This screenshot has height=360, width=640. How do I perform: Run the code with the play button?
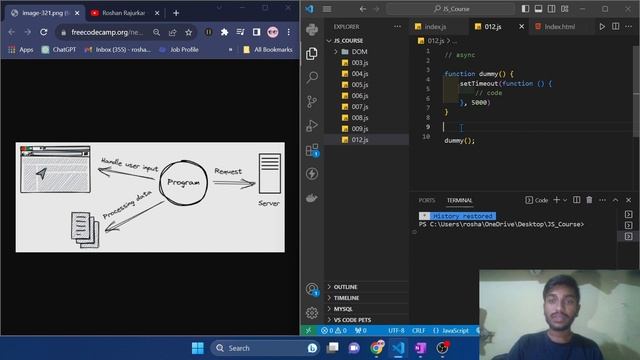pos(602,27)
